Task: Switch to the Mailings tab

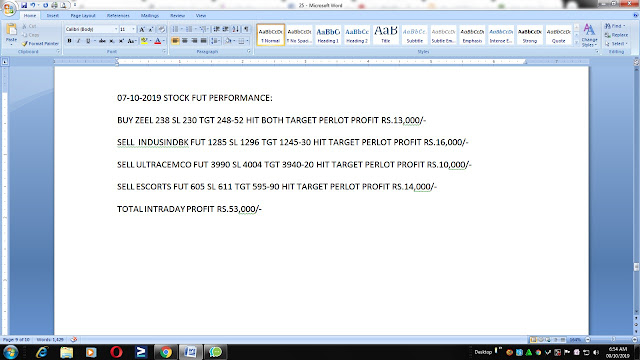Action: [150, 16]
